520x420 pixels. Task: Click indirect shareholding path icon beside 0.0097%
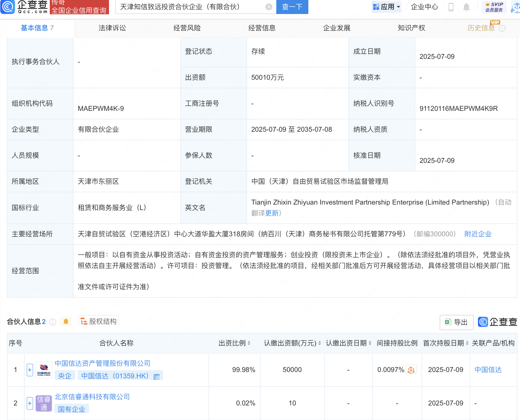tap(411, 370)
